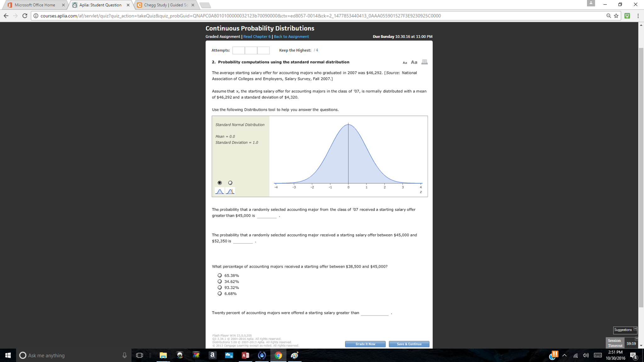Open the Read Chapter 6 link
Viewport: 644px width, 362px height.
pos(257,36)
